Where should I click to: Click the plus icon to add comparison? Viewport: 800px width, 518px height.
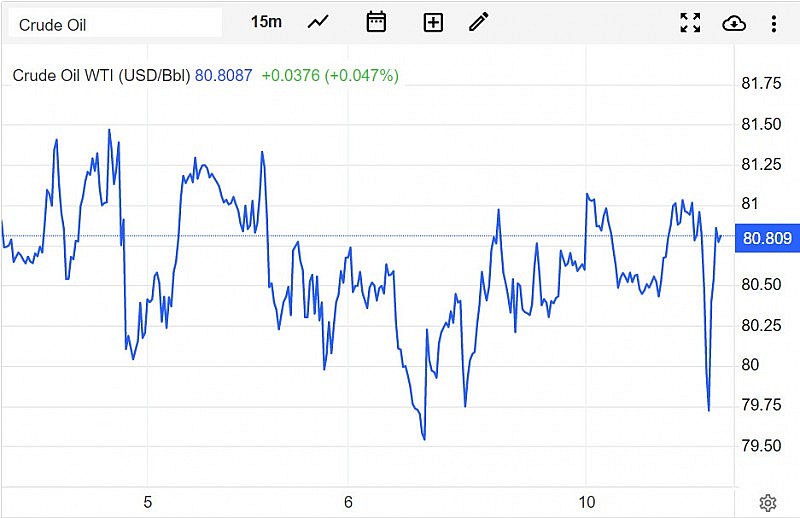click(433, 22)
